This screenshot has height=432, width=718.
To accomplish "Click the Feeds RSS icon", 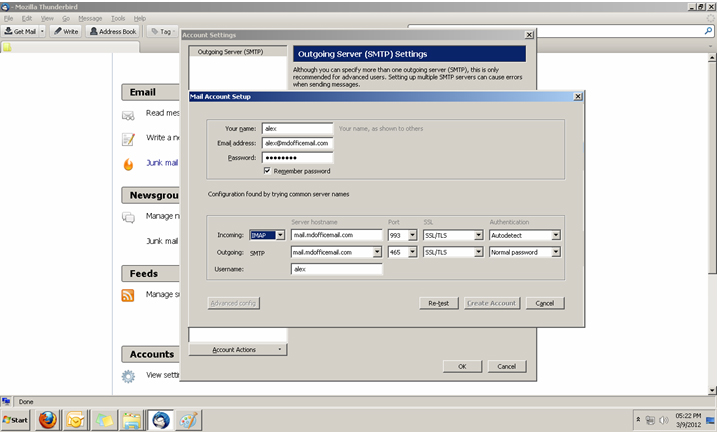I will [x=128, y=295].
